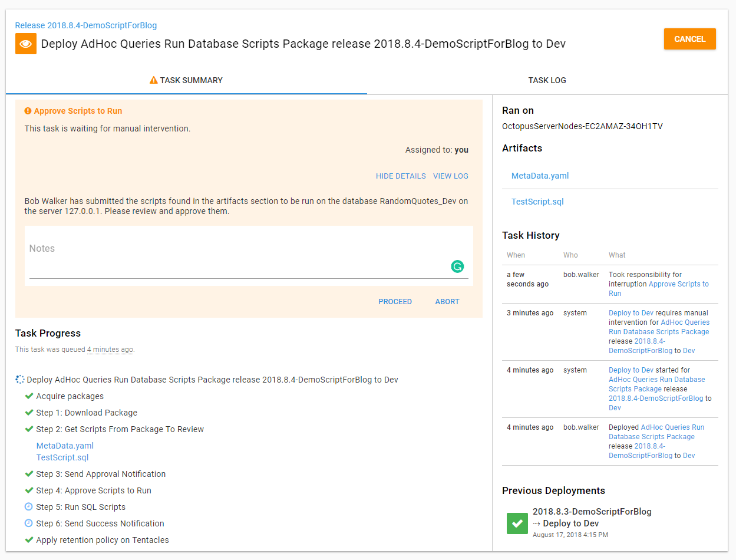
Task: Click green checkmark beside previous deployment 2018.8.3
Action: click(x=517, y=523)
